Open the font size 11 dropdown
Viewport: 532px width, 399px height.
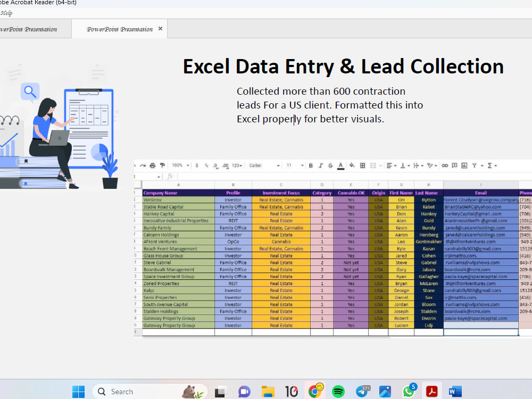pyautogui.click(x=295, y=165)
